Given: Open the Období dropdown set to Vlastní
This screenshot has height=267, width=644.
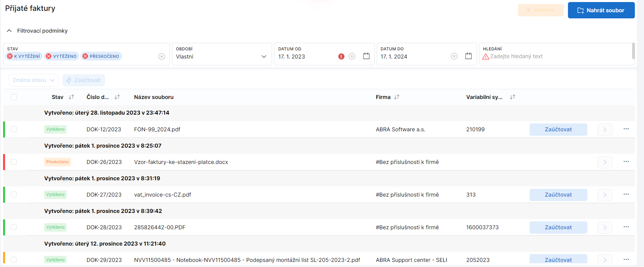Looking at the screenshot, I should pyautogui.click(x=221, y=56).
